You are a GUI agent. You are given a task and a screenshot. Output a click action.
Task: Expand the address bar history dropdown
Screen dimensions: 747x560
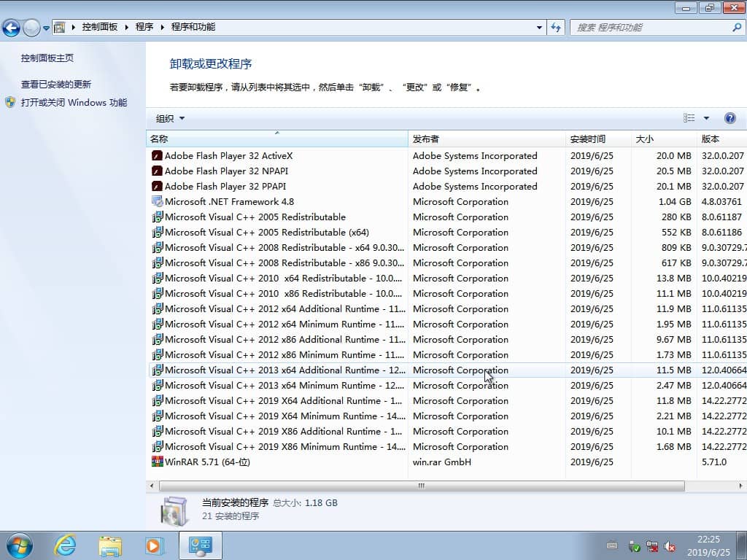(539, 27)
